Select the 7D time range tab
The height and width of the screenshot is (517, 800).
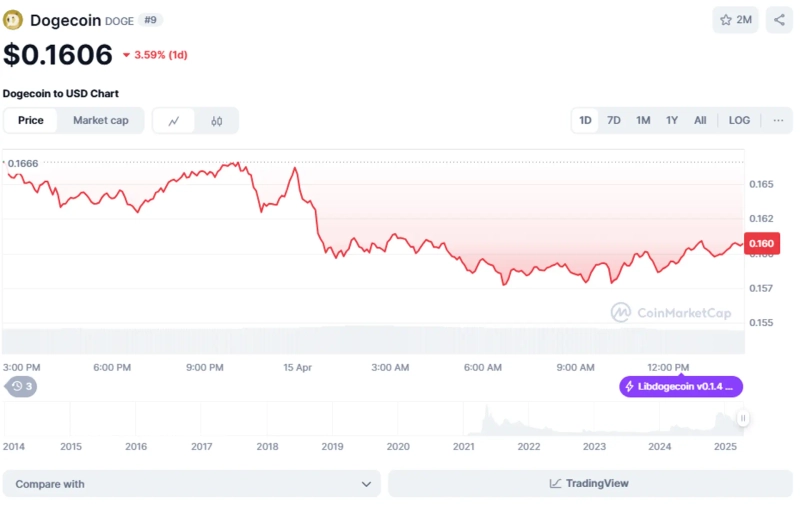[x=614, y=120]
